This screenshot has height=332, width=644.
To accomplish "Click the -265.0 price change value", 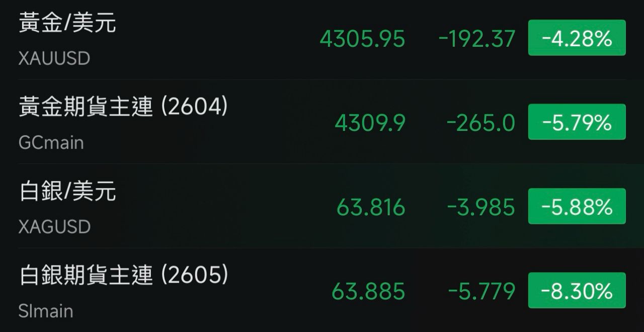I will (x=480, y=123).
